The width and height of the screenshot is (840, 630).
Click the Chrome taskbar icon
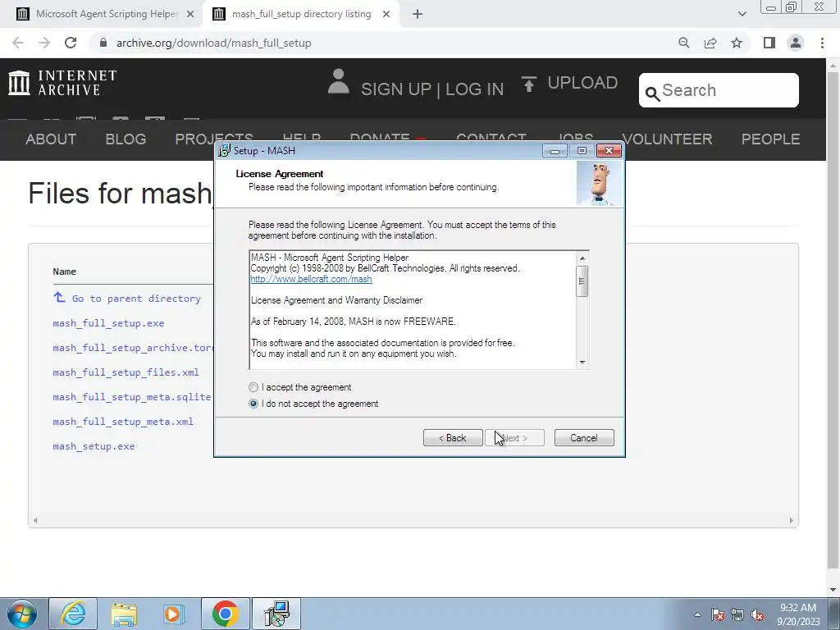click(x=225, y=614)
